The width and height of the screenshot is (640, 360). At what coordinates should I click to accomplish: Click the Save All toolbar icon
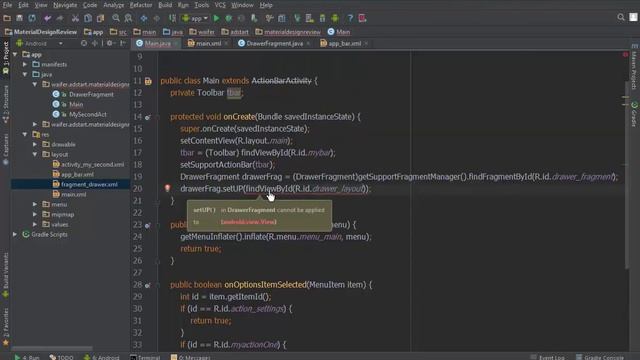[x=19, y=18]
